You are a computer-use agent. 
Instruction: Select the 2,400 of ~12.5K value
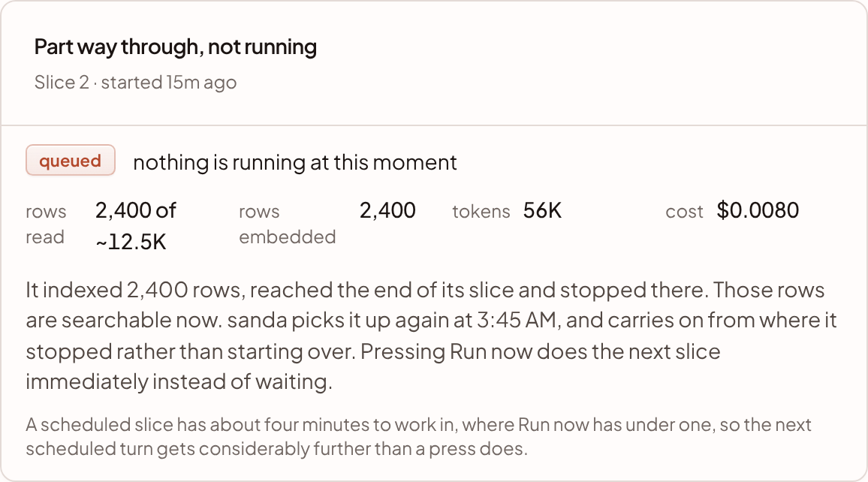[x=136, y=226]
